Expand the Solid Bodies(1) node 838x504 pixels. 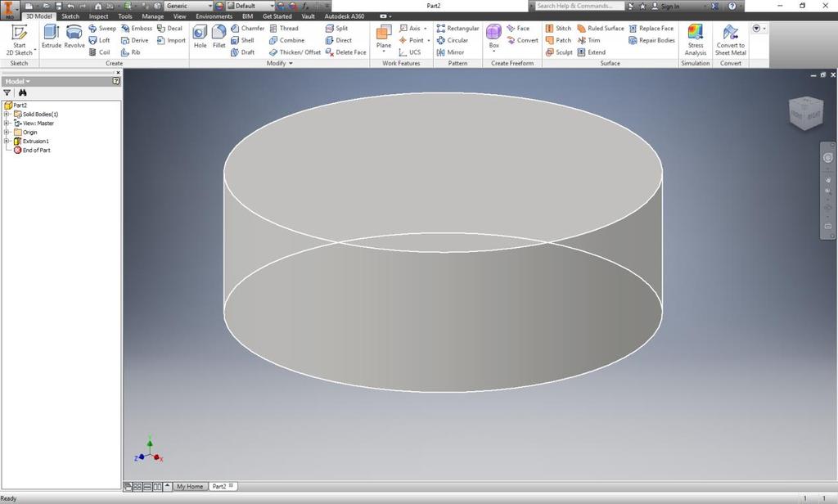click(x=7, y=115)
